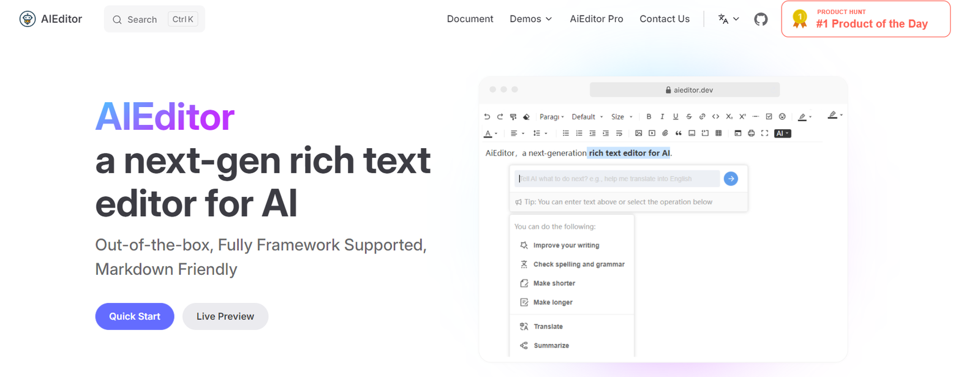Open the font Size dropdown
The image size is (980, 377).
[621, 116]
